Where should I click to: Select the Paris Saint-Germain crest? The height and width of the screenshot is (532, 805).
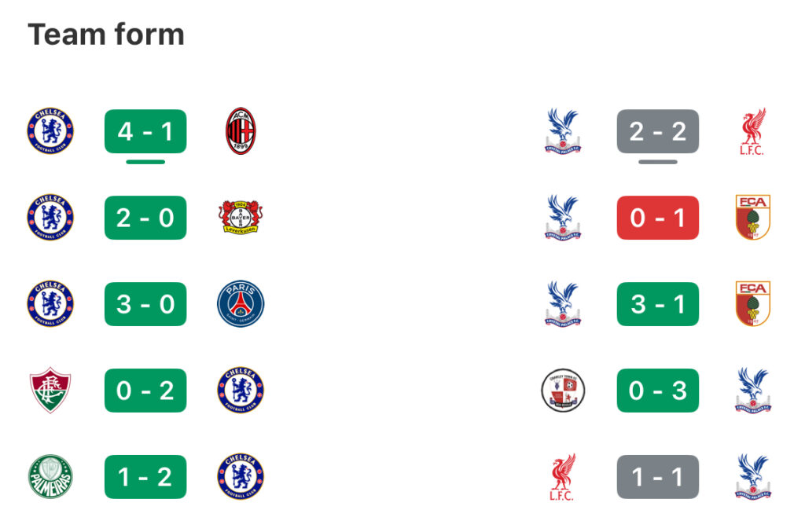coord(241,303)
